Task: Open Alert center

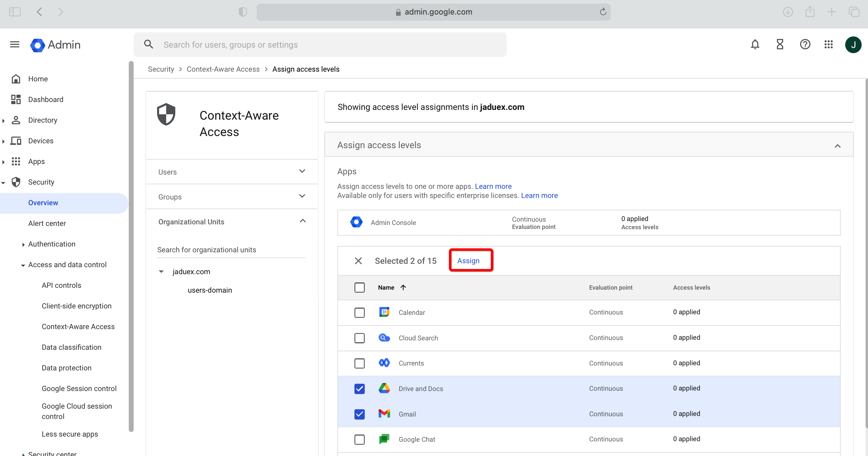Action: 47,223
